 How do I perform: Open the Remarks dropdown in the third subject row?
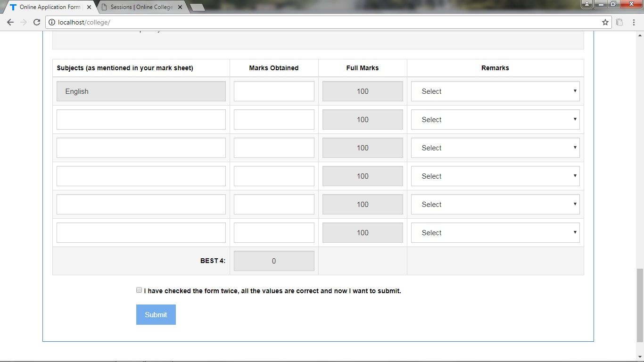(495, 148)
